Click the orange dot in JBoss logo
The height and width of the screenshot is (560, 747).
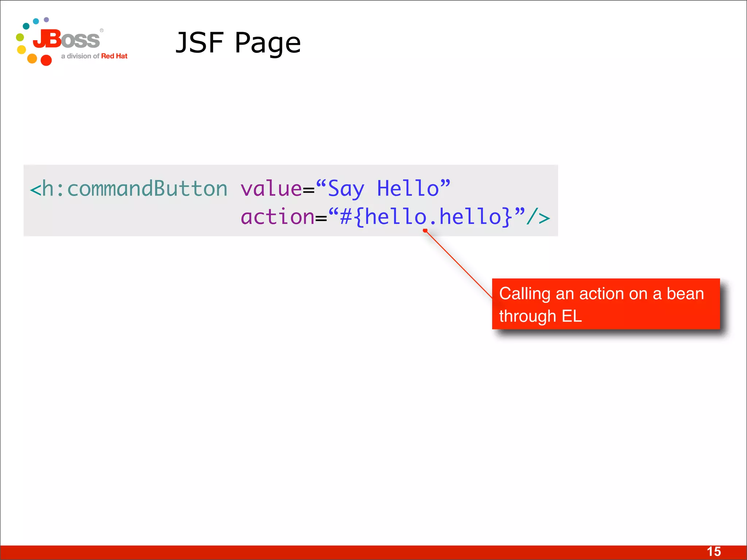32,58
